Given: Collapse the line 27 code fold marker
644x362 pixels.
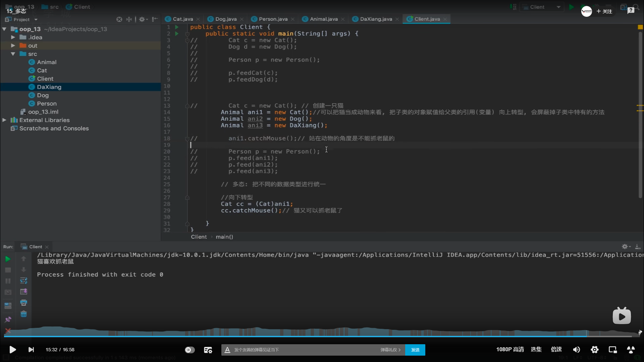Looking at the screenshot, I should 187,197.
